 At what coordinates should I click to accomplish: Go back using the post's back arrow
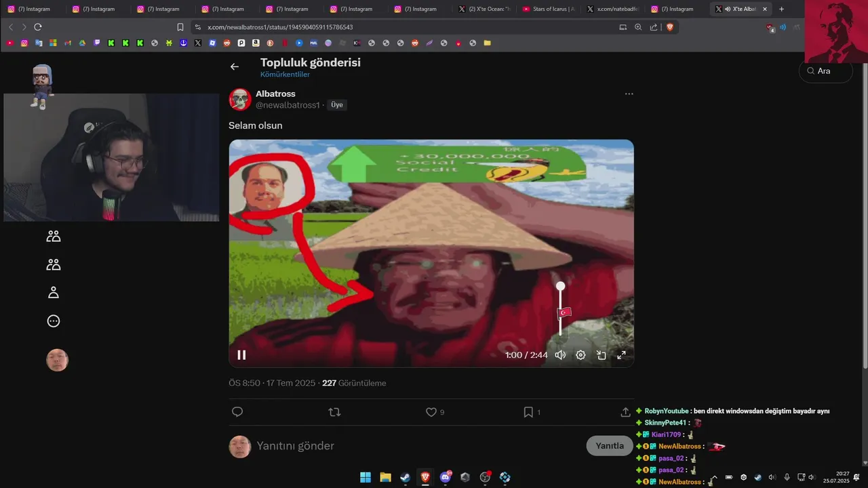[235, 66]
